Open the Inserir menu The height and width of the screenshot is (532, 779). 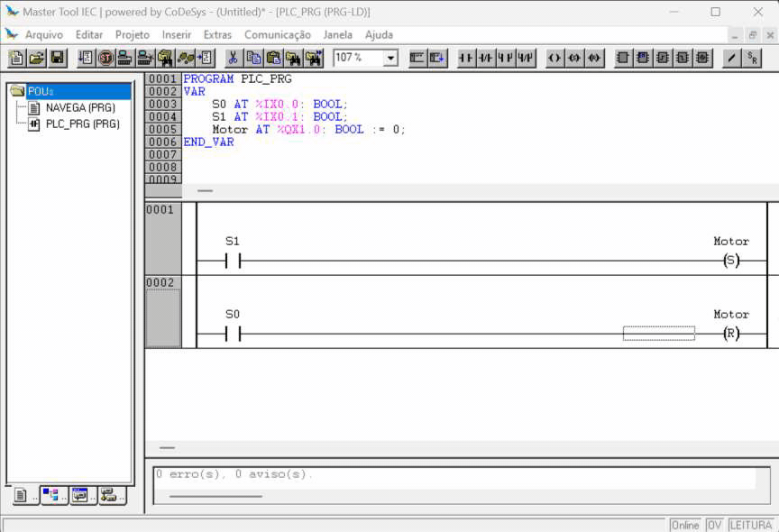[x=177, y=35]
